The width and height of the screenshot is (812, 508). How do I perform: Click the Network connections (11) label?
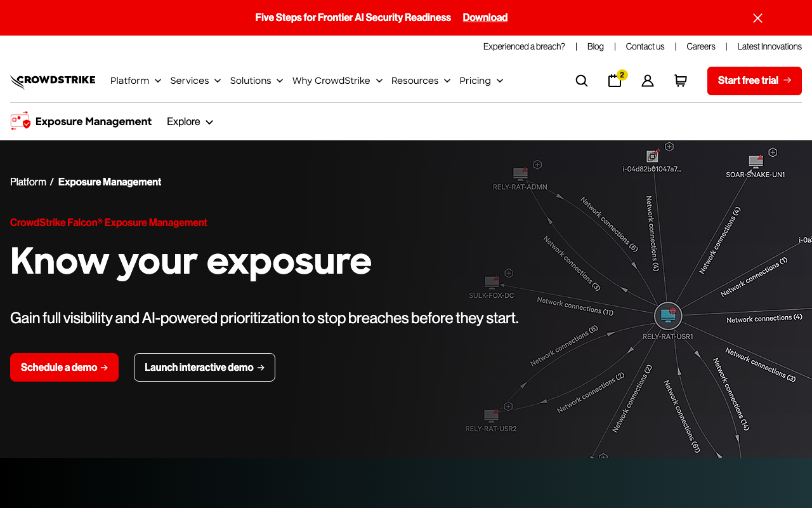coord(575,306)
